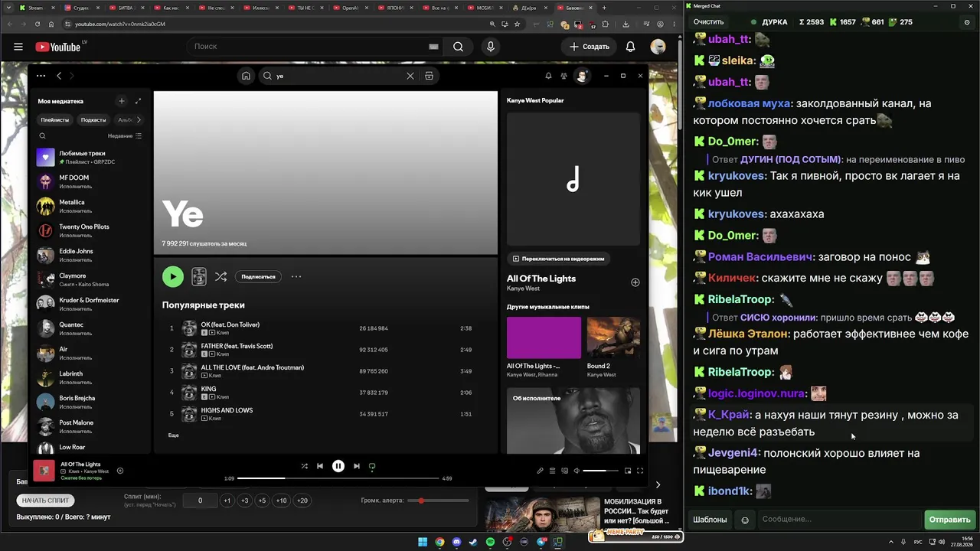Select the Подкасты filter chip

[x=93, y=119]
